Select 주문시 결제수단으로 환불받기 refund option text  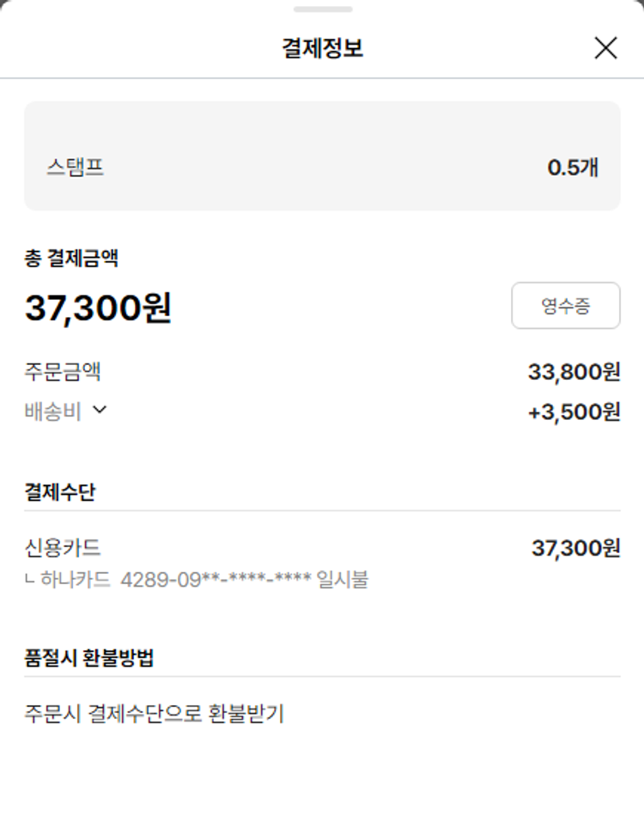point(155,713)
